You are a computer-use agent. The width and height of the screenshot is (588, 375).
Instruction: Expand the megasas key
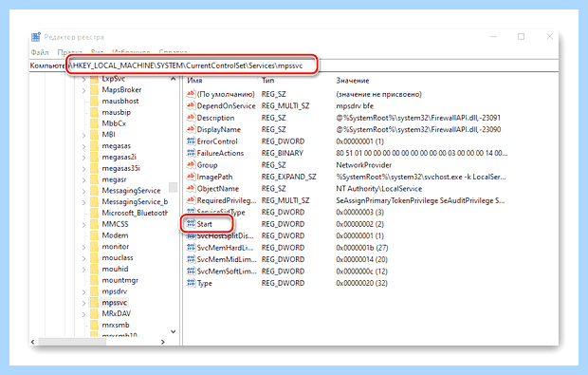[x=84, y=146]
